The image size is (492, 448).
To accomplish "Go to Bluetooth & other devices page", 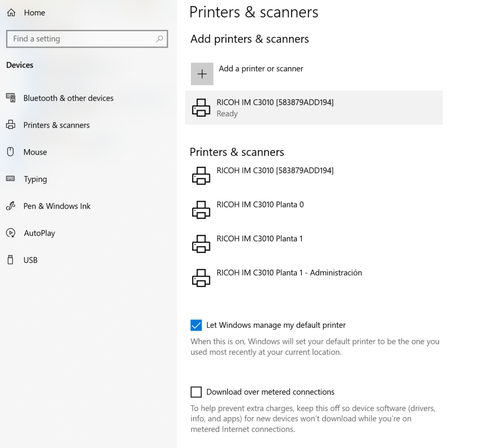I will pos(68,98).
